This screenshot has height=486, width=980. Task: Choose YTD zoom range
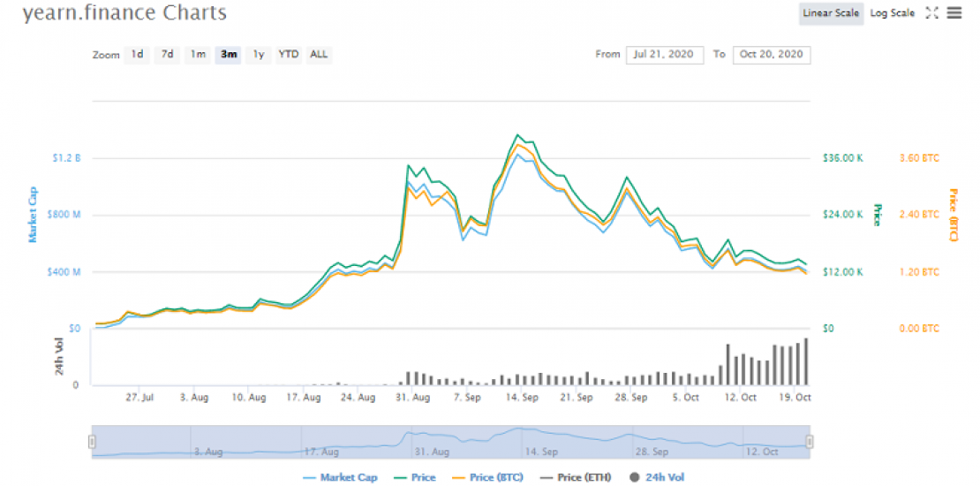coord(289,55)
